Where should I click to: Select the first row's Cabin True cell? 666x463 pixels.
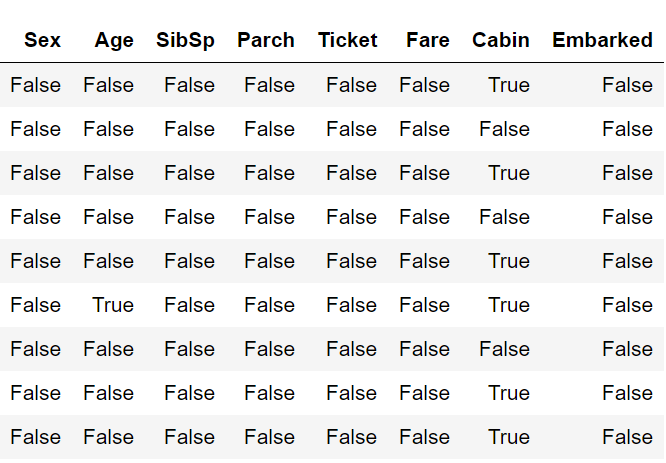tap(509, 85)
